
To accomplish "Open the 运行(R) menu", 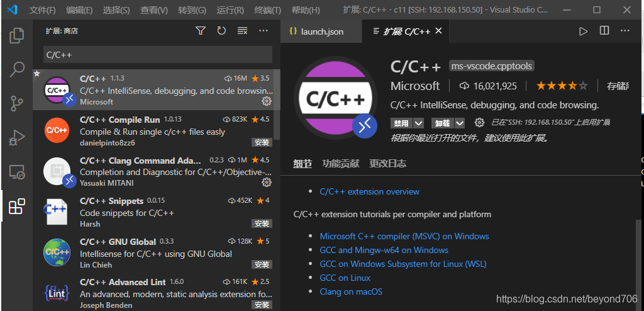I will coord(230,10).
